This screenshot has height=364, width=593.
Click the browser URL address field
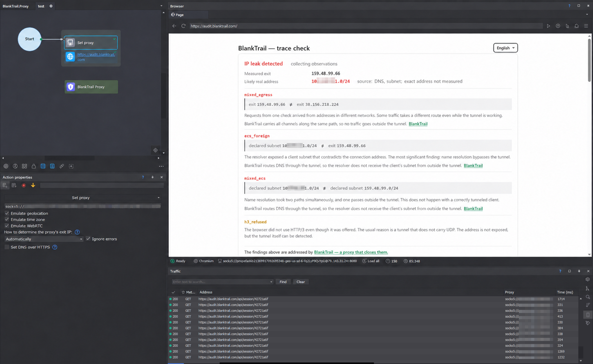pyautogui.click(x=366, y=26)
